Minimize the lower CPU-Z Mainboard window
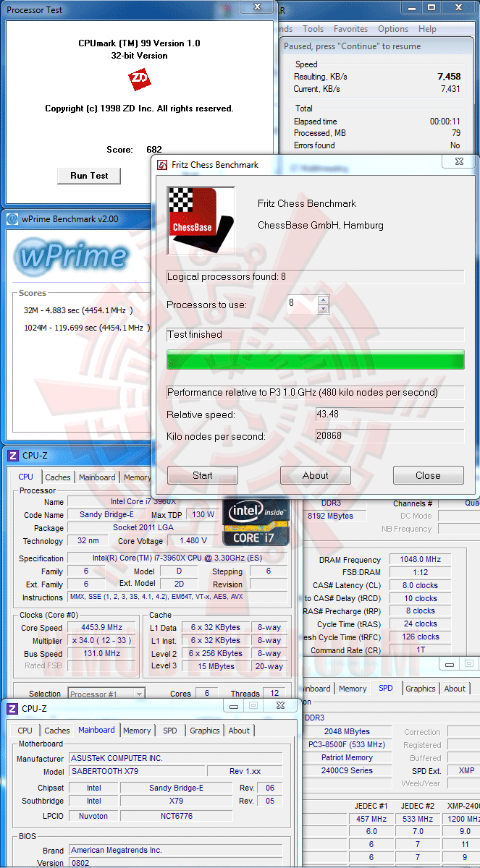The height and width of the screenshot is (868, 480). point(232,705)
